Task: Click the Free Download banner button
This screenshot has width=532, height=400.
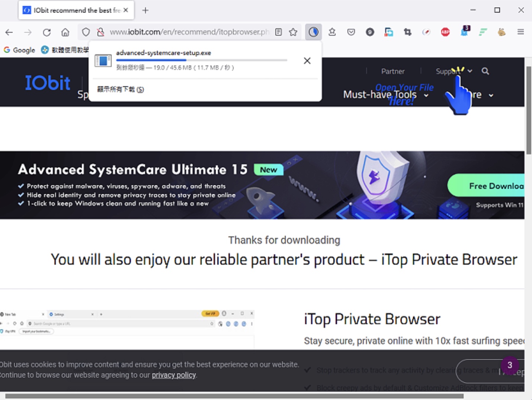Action: pos(486,186)
